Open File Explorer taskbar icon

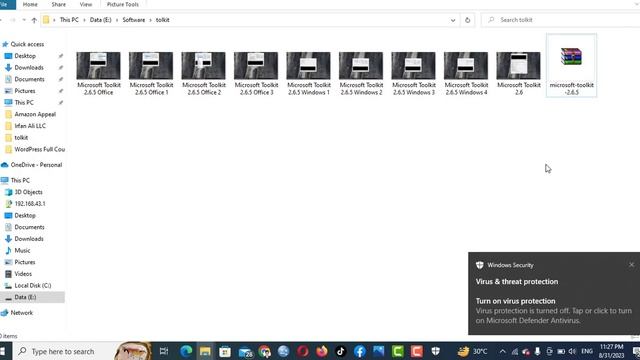pos(205,351)
